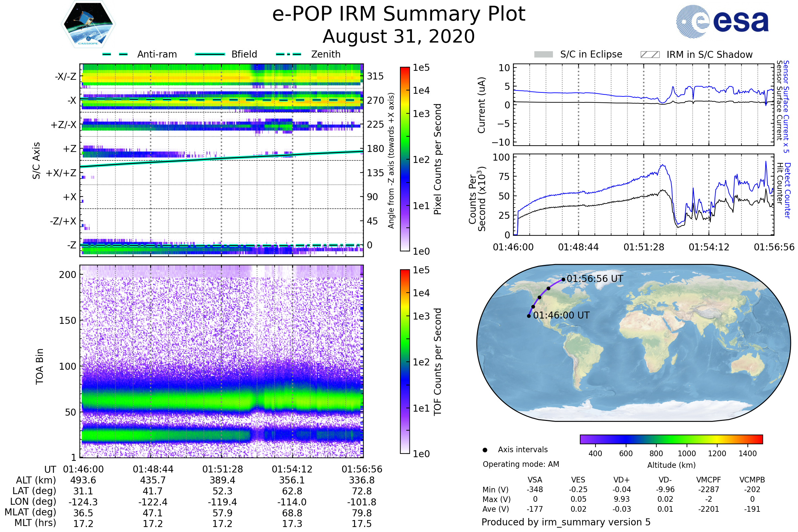Click the e-POP IRM Summary Plot title

pos(399,14)
